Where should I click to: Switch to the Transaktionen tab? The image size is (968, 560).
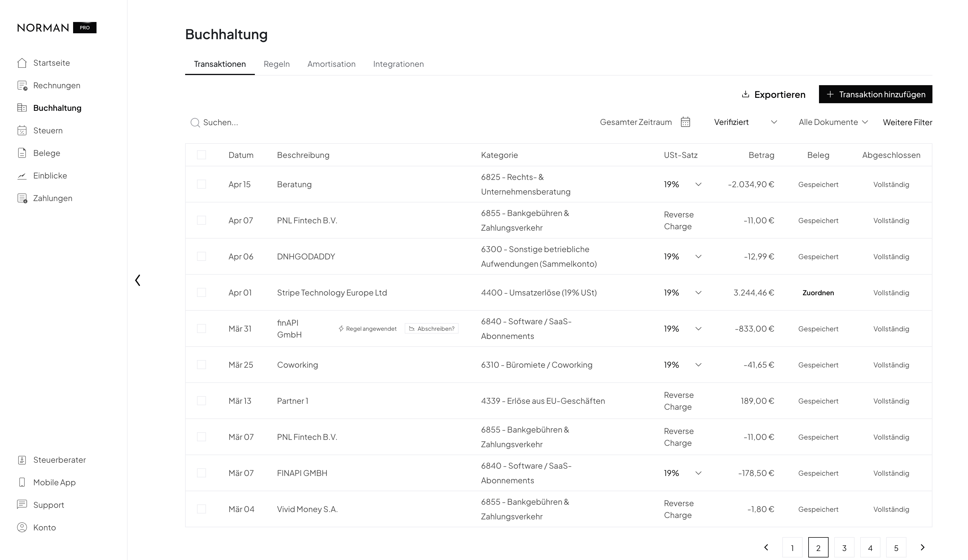tap(220, 64)
